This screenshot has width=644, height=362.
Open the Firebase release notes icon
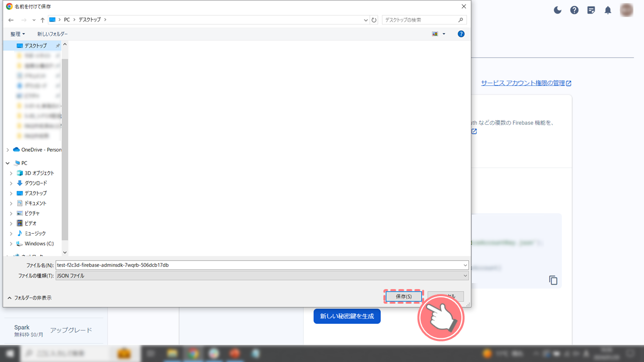pos(591,10)
